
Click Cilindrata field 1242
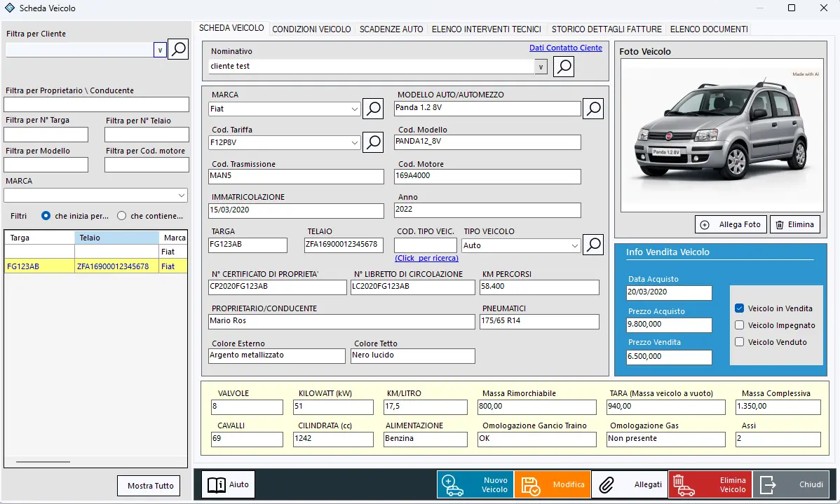(333, 440)
